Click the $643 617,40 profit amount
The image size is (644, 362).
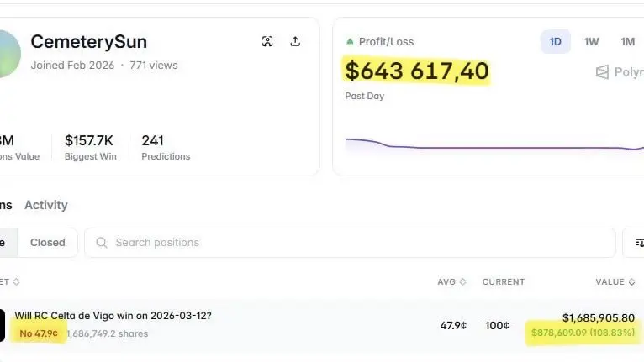[417, 71]
